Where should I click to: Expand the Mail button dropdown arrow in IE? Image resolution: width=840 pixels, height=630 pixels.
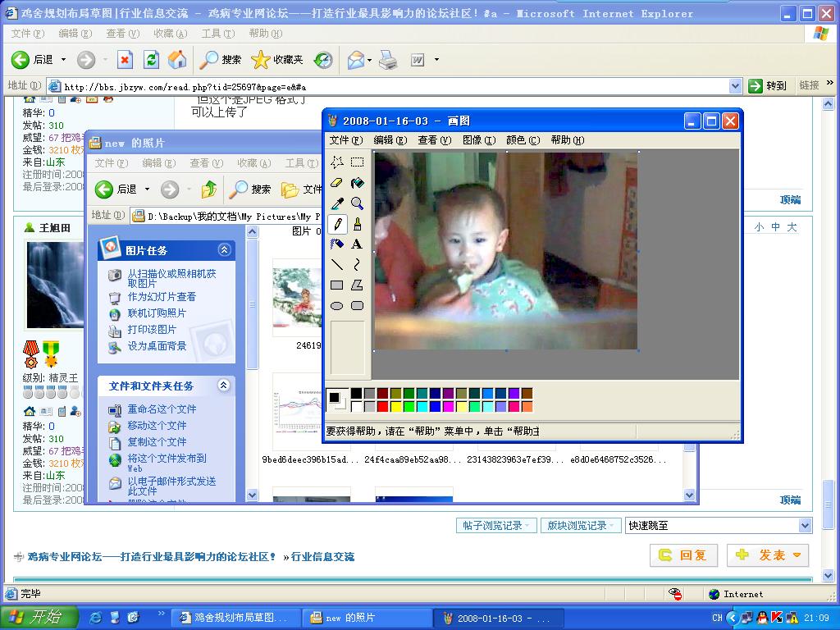(370, 59)
